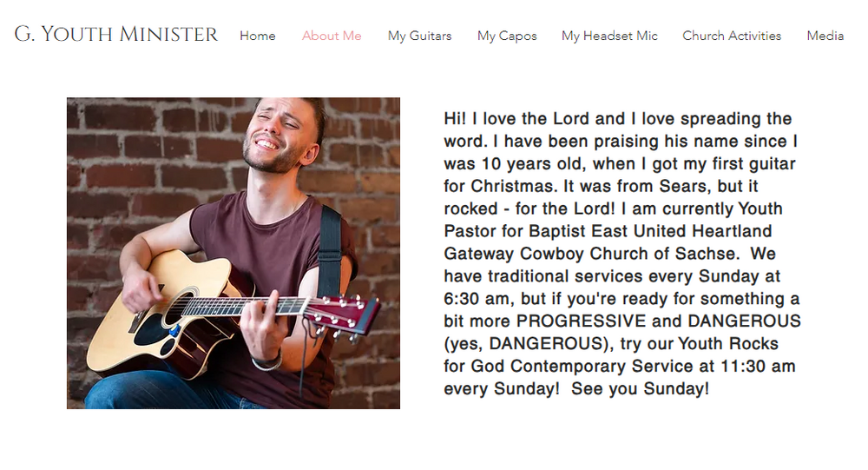868x470 pixels.
Task: Go to the Home page
Action: [258, 36]
